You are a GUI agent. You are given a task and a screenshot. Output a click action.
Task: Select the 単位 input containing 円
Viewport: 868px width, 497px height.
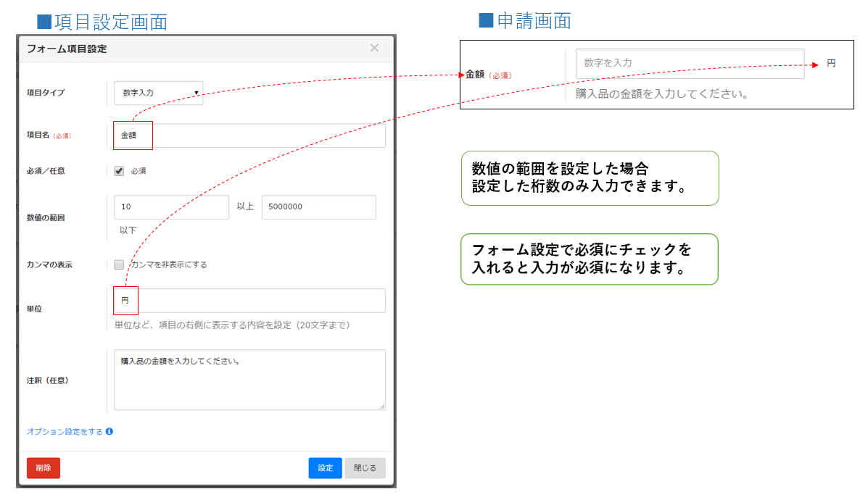point(249,301)
